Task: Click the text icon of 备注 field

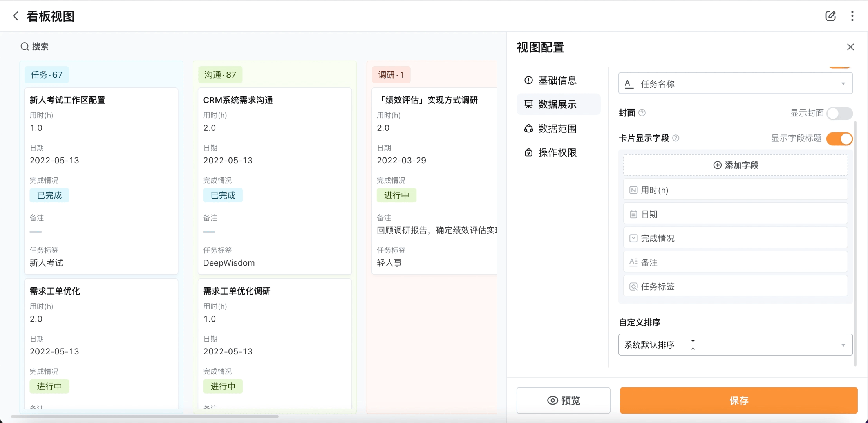Action: coord(633,262)
